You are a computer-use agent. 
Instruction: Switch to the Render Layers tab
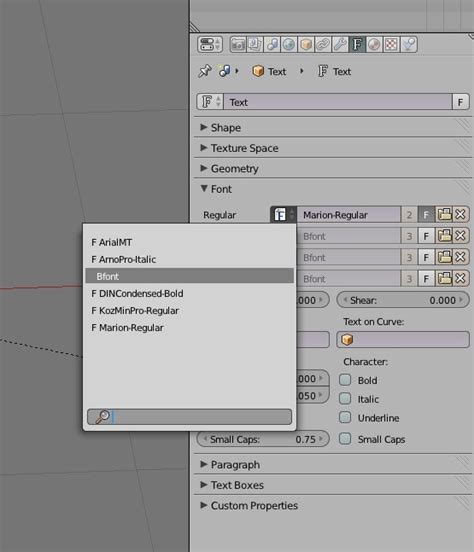[255, 44]
